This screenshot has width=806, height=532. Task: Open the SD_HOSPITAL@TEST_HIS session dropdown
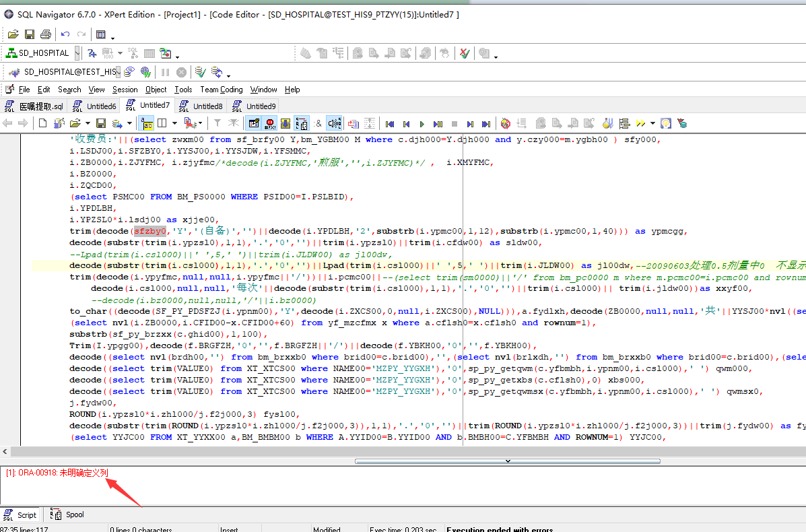coord(117,71)
